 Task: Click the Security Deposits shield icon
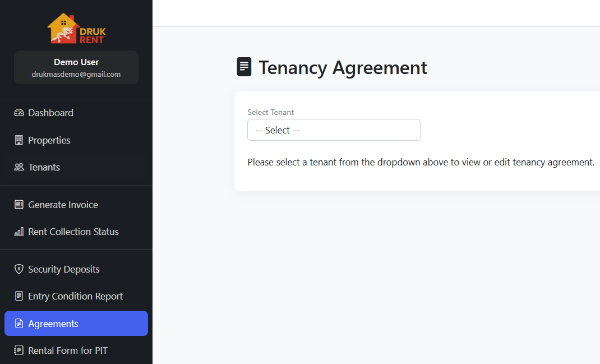[x=19, y=269]
